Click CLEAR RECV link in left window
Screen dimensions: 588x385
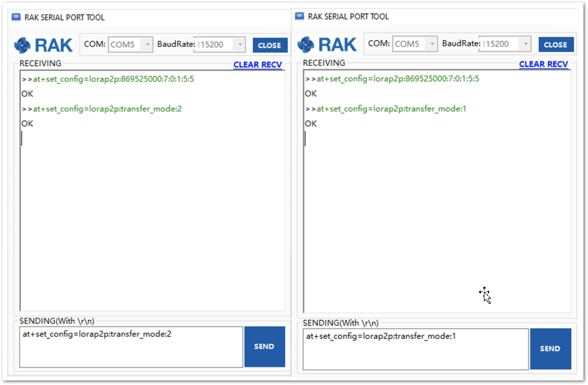[257, 65]
